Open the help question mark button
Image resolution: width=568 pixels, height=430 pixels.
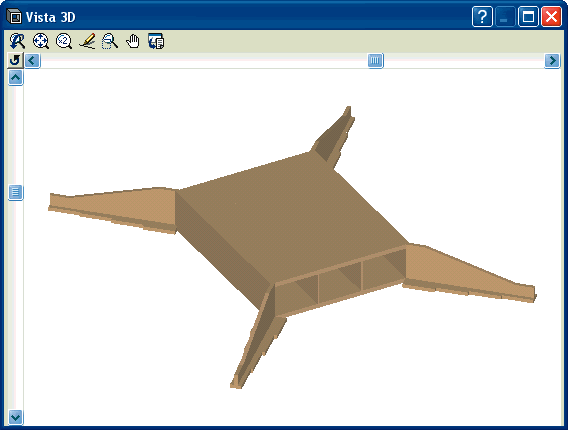coord(482,17)
